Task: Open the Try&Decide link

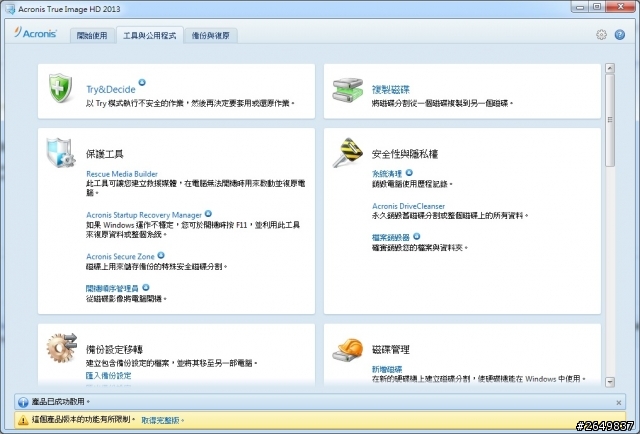Action: (111, 89)
